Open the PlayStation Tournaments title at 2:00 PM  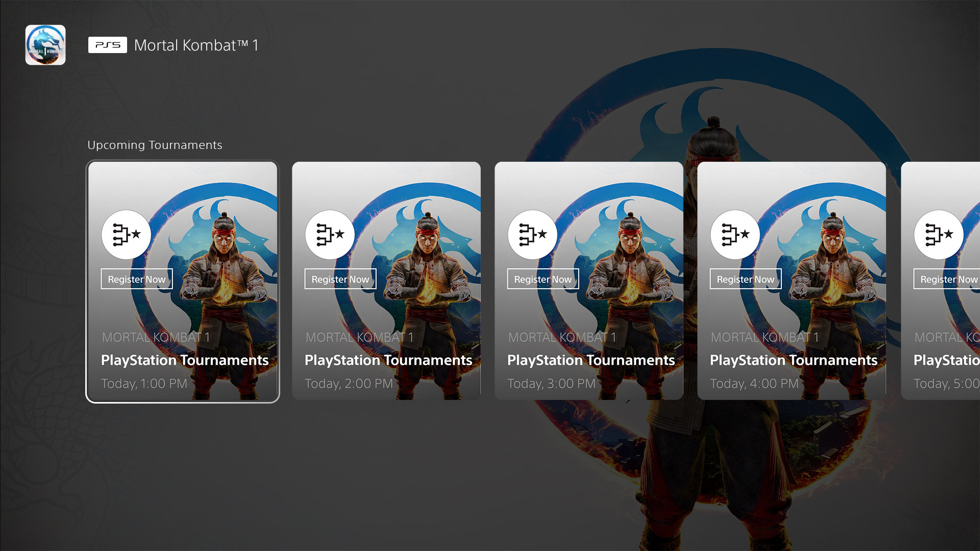tap(388, 360)
